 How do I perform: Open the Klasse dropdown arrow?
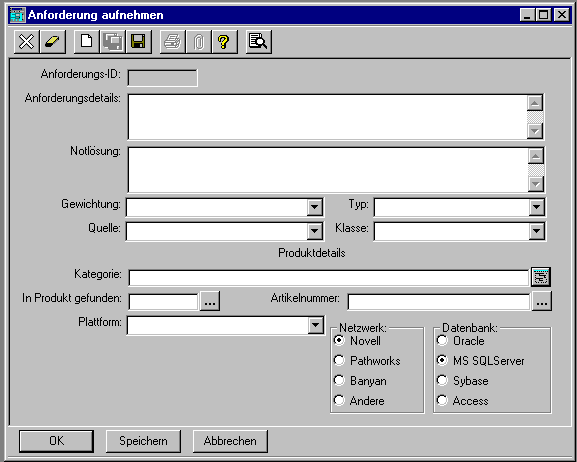click(x=537, y=231)
